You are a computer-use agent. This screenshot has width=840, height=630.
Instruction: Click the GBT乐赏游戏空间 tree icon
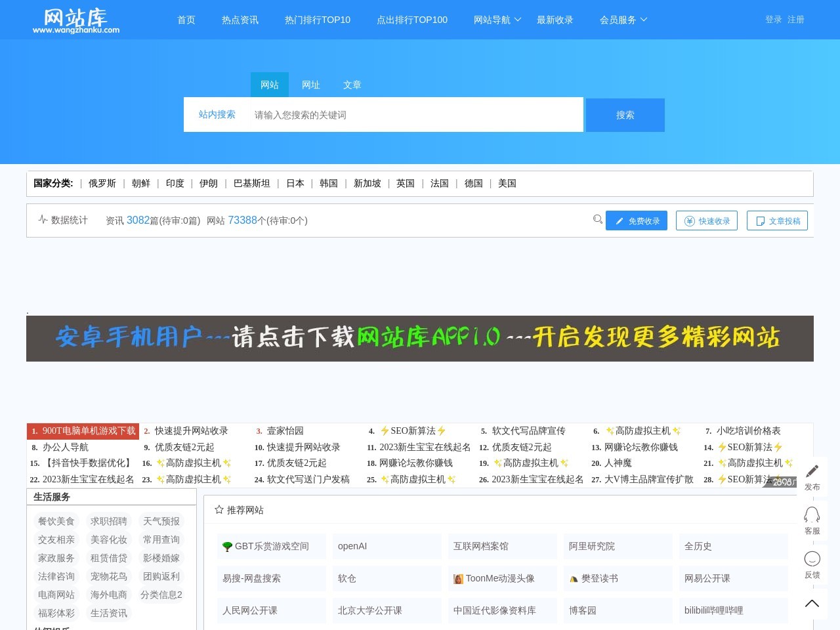(227, 547)
